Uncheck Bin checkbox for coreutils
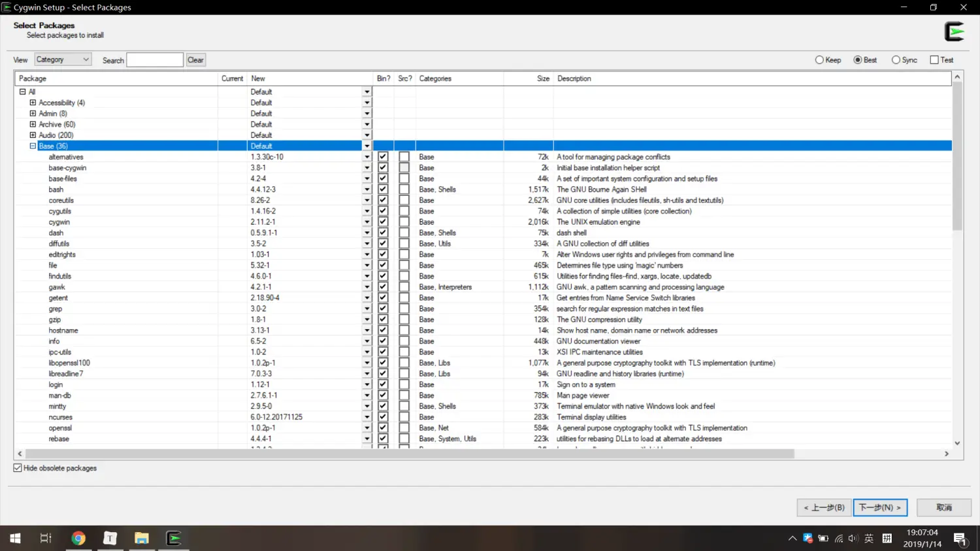Screen dimensions: 980x551 [x=383, y=200]
